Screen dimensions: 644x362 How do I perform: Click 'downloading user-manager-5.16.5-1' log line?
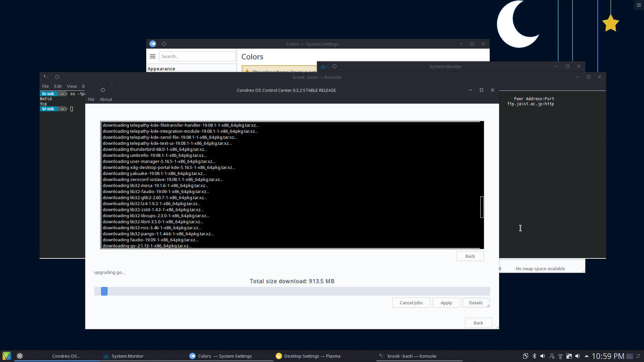[159, 161]
